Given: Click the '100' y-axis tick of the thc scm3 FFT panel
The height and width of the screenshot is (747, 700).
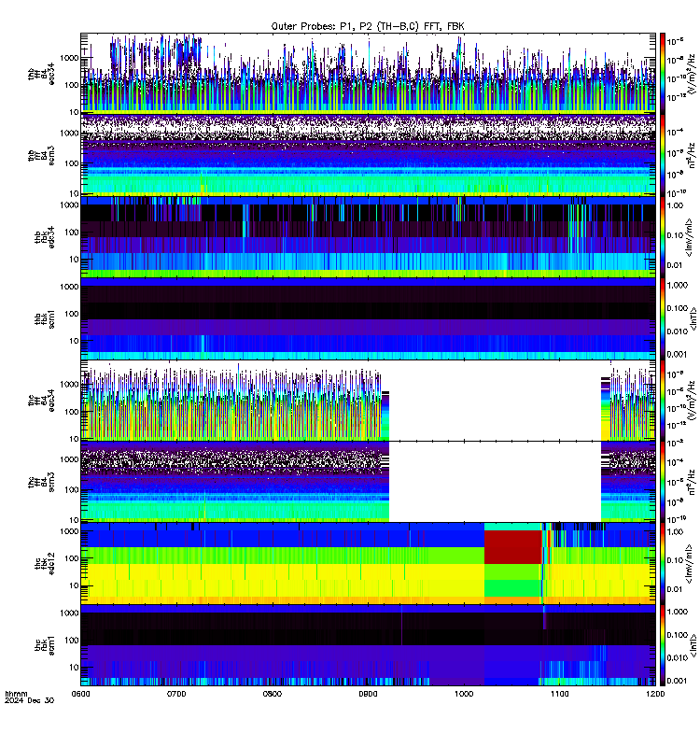Looking at the screenshot, I should 72,489.
